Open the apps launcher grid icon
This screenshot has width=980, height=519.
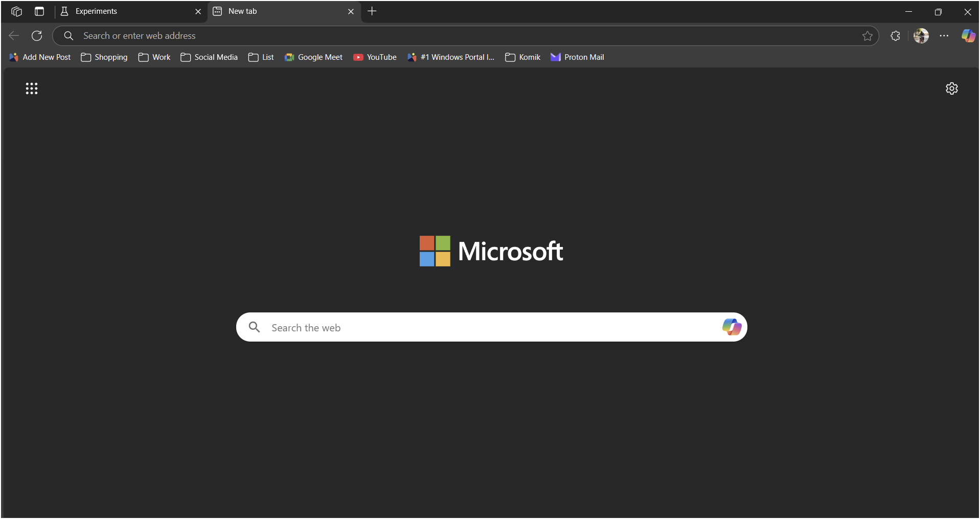32,88
